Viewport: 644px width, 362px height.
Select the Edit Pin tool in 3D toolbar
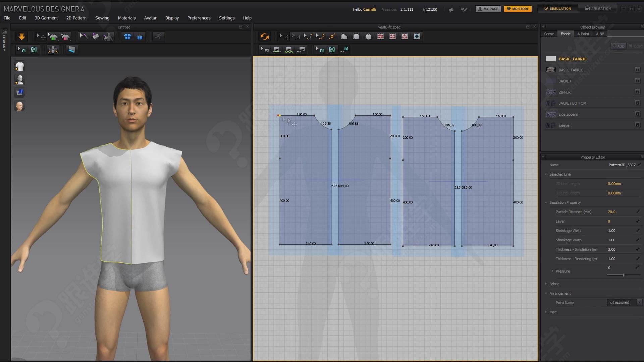tap(84, 37)
